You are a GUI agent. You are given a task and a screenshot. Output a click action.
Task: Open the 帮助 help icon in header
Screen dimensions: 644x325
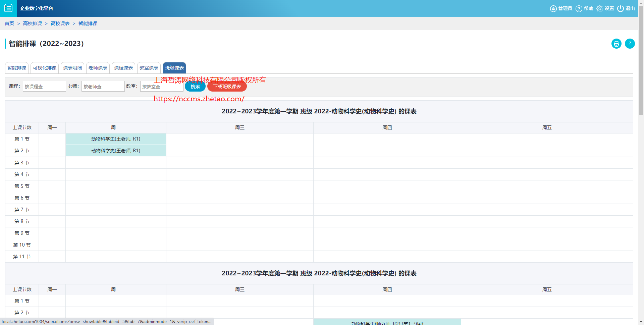click(x=579, y=8)
